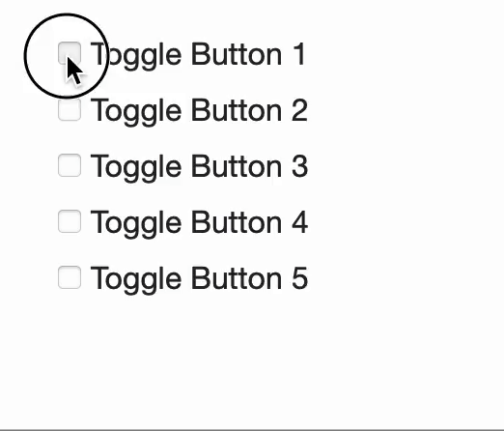The image size is (504, 431).
Task: Click the numeral 4 in fourth label
Action: tap(299, 222)
